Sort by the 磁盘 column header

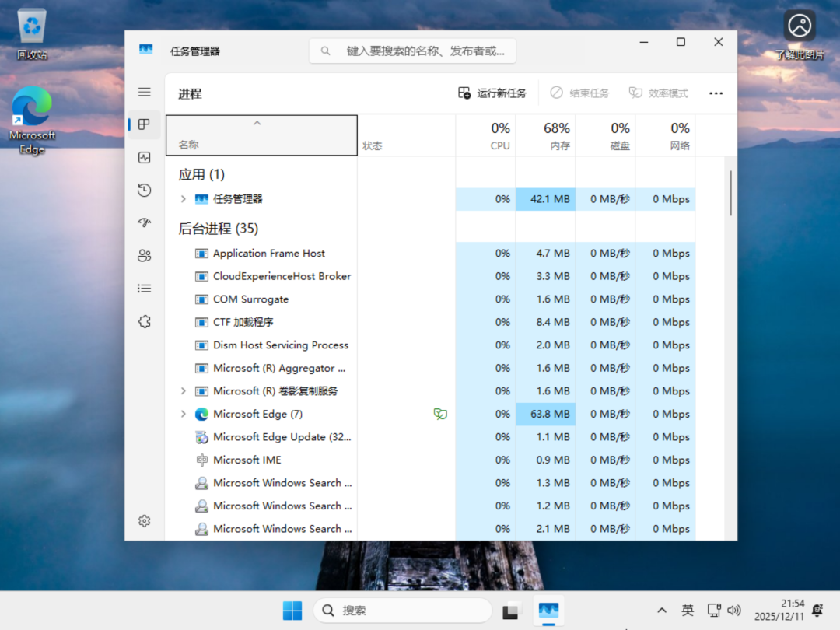click(606, 135)
